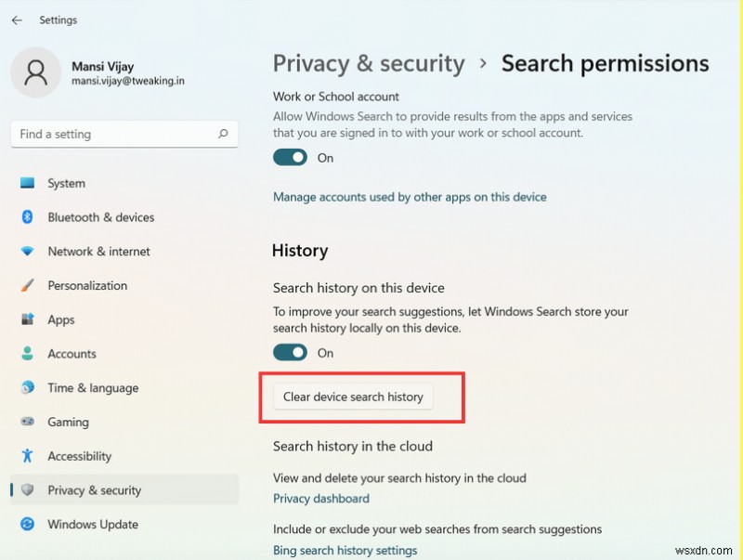Screen dimensions: 743x560
Task: Click Manage accounts used by other apps
Action: click(410, 197)
